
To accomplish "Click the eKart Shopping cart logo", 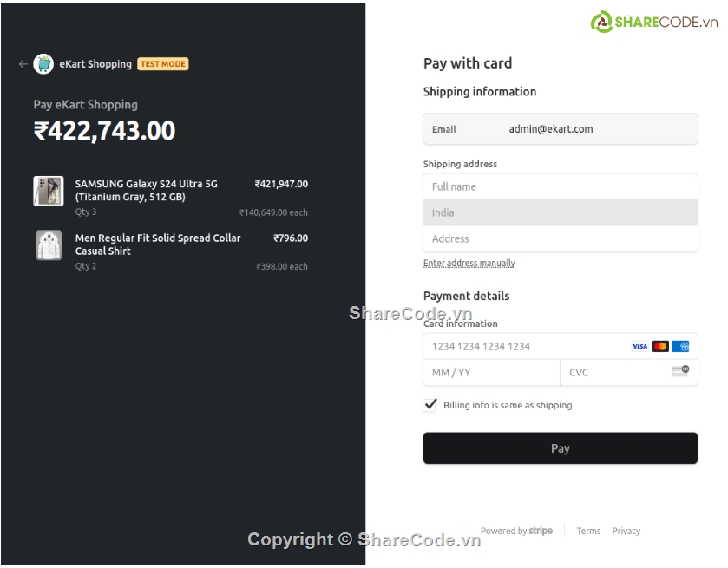I will (x=43, y=63).
